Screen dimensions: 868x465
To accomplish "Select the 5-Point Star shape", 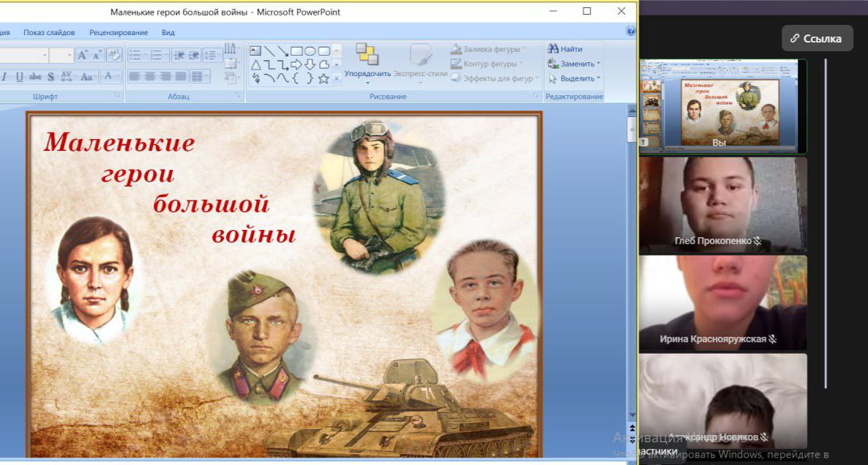I will (323, 78).
